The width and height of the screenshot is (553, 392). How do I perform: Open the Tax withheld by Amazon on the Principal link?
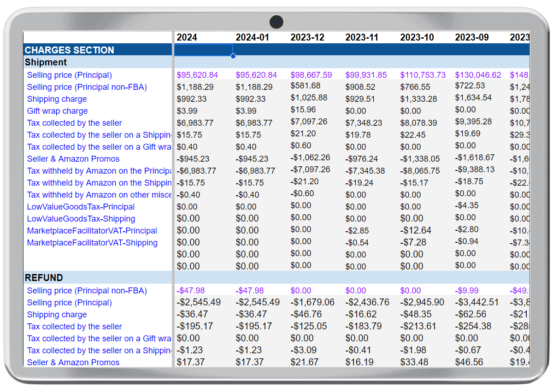pos(98,171)
